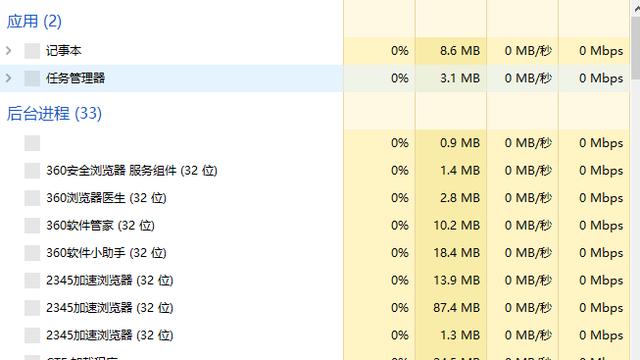
Task: Click the 0% CPU cell for 任务管理器
Action: click(379, 78)
